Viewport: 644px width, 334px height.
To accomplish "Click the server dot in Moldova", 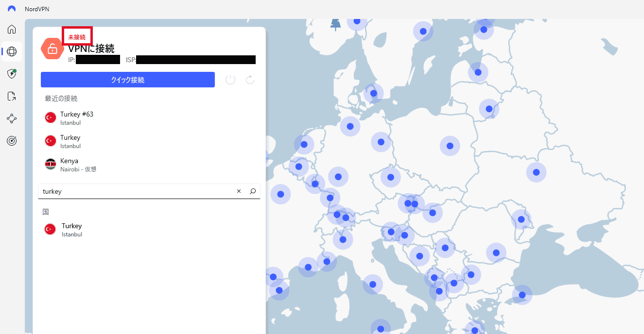I will 521,219.
